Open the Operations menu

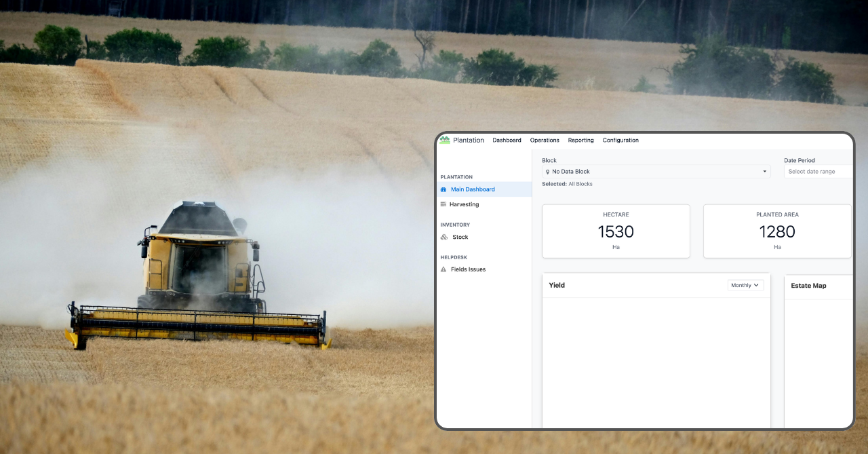[545, 140]
